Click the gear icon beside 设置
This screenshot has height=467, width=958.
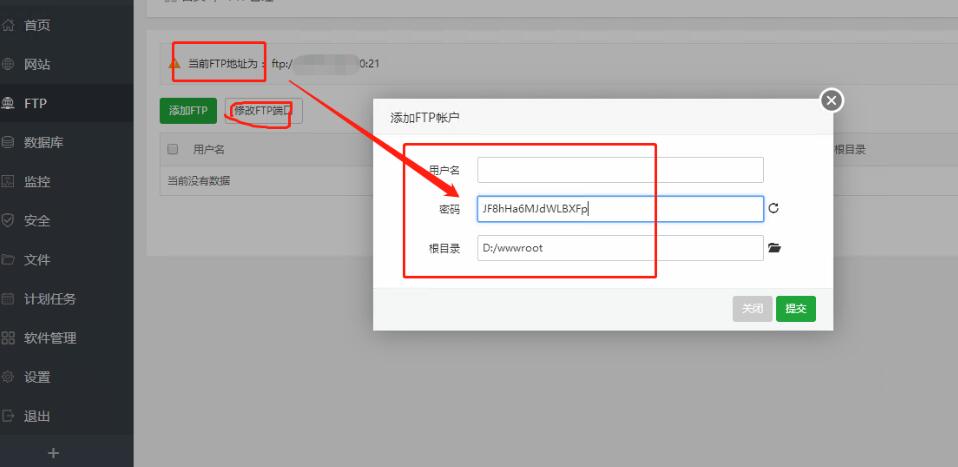point(8,377)
